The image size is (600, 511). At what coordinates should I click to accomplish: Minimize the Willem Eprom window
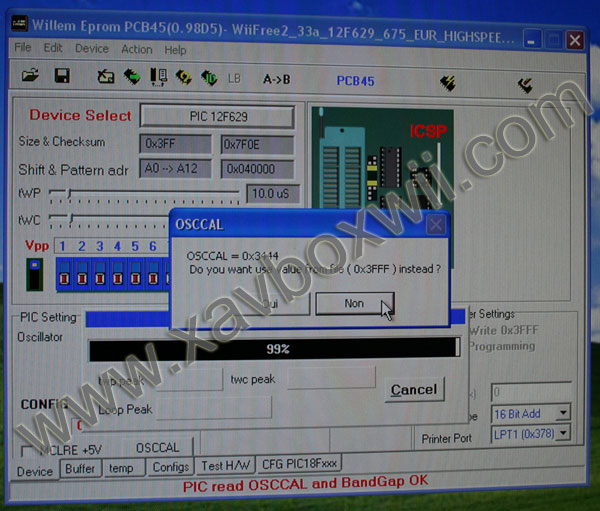pyautogui.click(x=532, y=39)
